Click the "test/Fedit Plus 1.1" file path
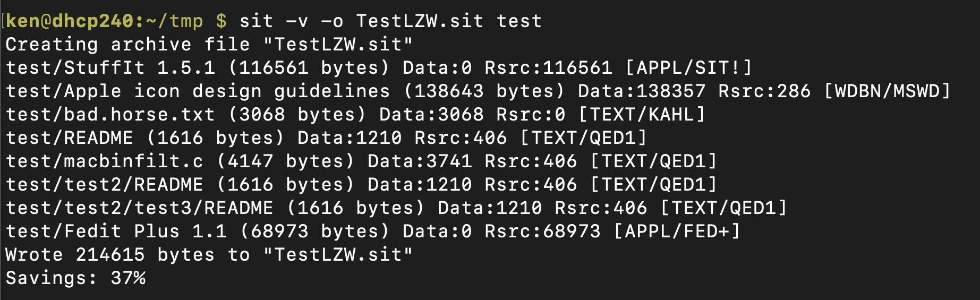 (116, 231)
